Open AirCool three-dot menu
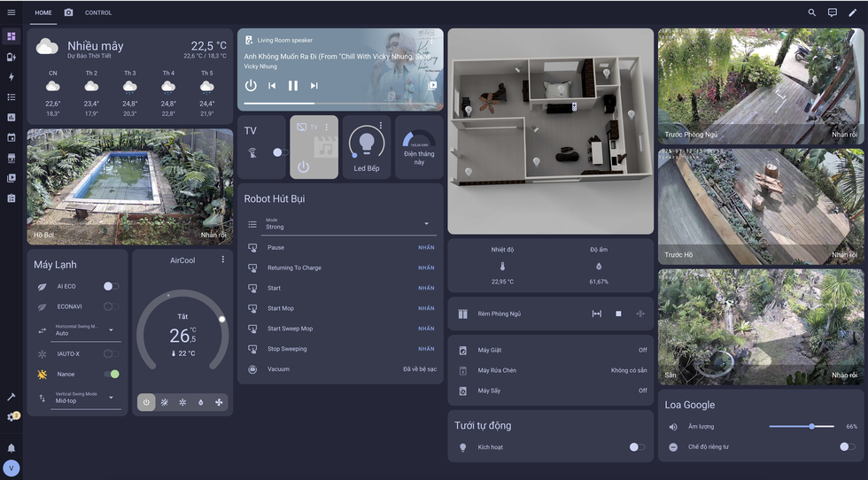868x480 pixels. tap(223, 259)
